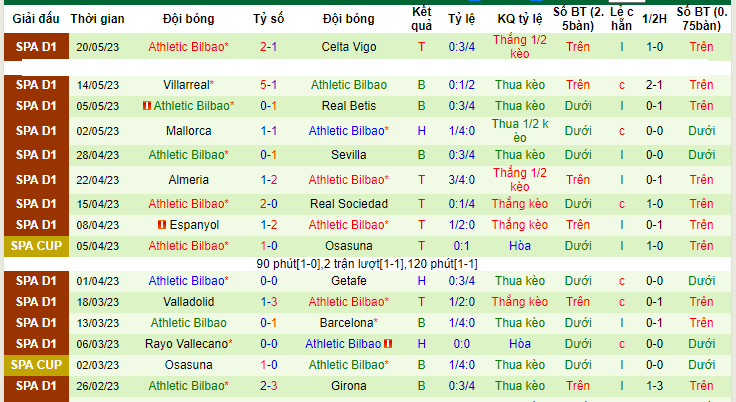Click red card icon next to Espanyol
Viewport: 736px width, 402px height.
[162, 225]
